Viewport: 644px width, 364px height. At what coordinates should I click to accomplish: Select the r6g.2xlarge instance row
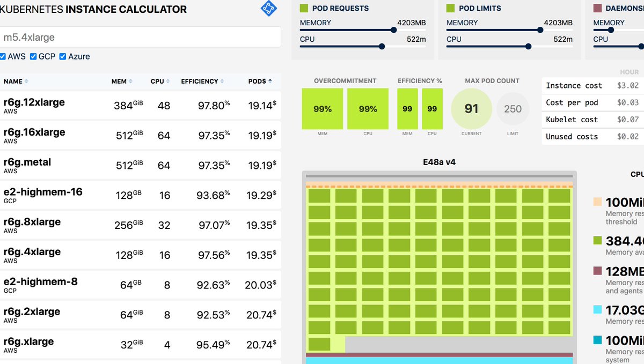click(x=140, y=315)
